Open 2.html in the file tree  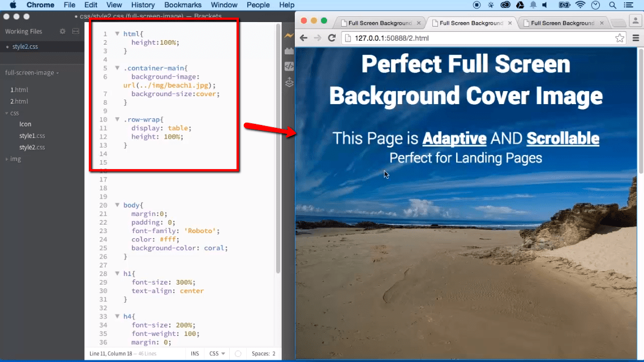coord(19,101)
